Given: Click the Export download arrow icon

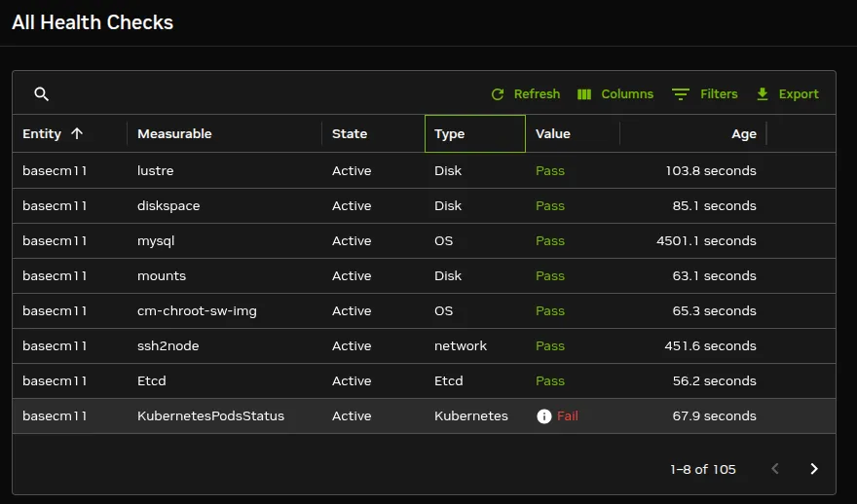Looking at the screenshot, I should [x=763, y=94].
